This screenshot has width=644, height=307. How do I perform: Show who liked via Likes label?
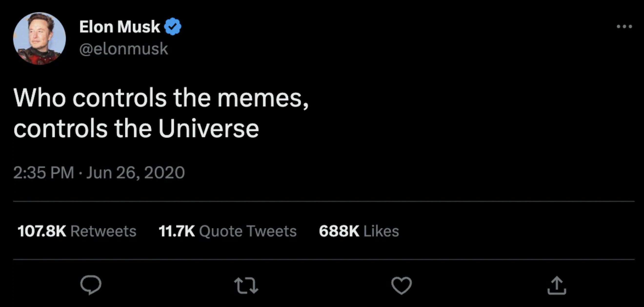coord(381,231)
